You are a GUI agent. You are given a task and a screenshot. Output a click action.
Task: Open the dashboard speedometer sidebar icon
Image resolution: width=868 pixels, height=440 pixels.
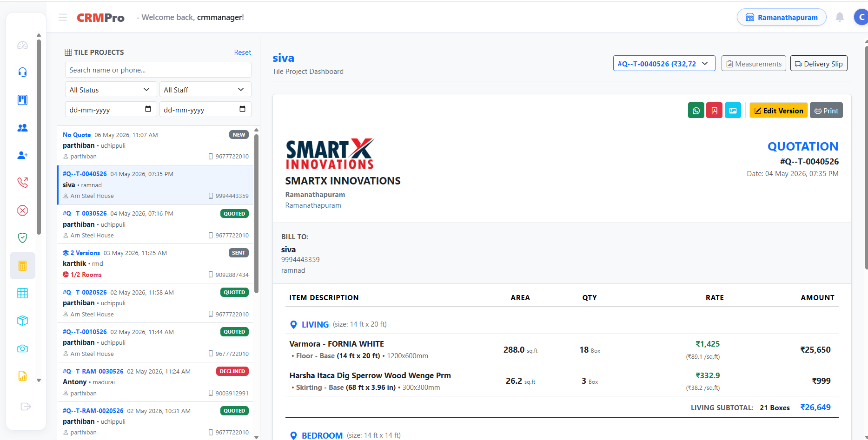[x=22, y=45]
